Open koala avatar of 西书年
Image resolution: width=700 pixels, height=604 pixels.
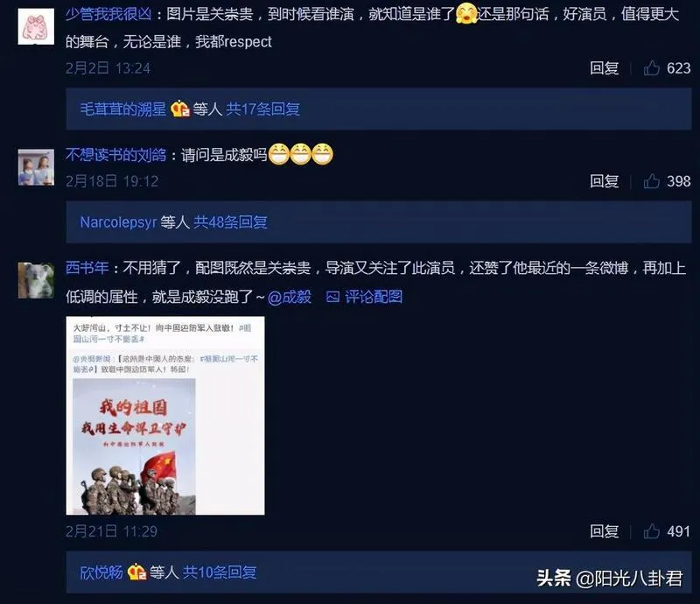click(36, 280)
